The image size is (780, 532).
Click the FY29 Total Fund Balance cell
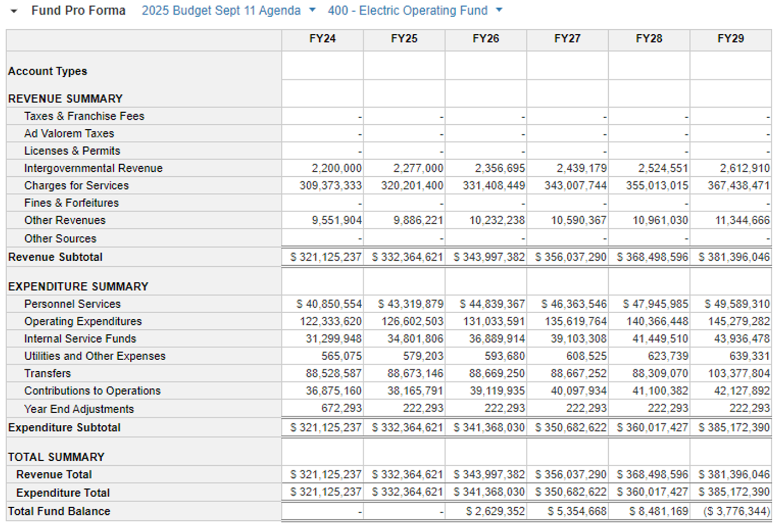[x=736, y=512]
